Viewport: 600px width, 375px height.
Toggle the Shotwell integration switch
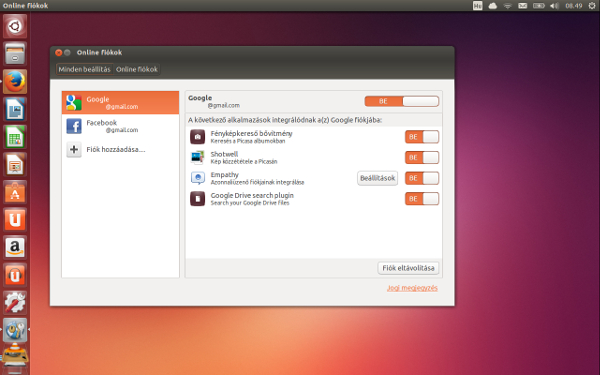[422, 157]
